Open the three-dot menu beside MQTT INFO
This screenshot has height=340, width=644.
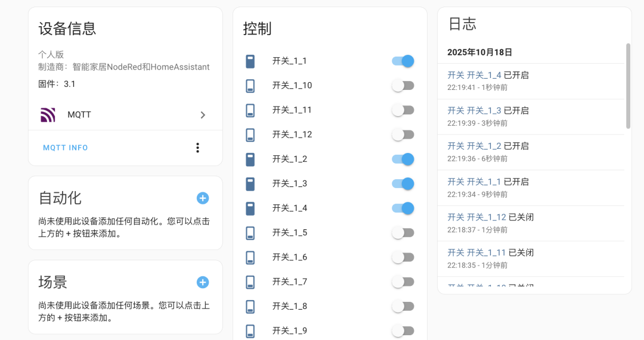click(197, 148)
